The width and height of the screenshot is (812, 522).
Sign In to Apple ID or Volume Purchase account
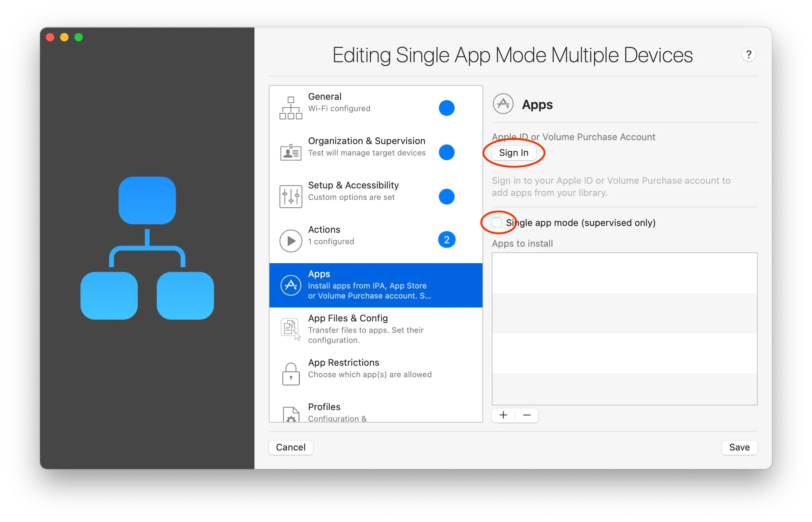pyautogui.click(x=514, y=153)
